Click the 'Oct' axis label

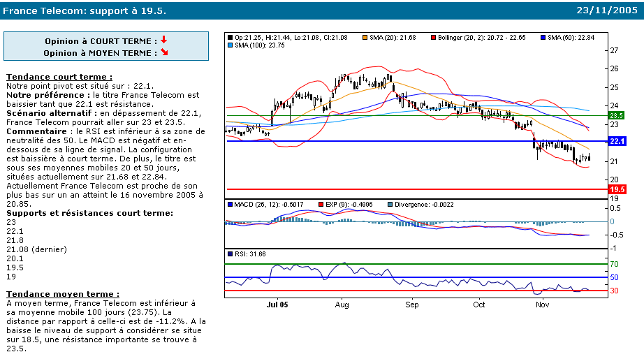pos(479,305)
